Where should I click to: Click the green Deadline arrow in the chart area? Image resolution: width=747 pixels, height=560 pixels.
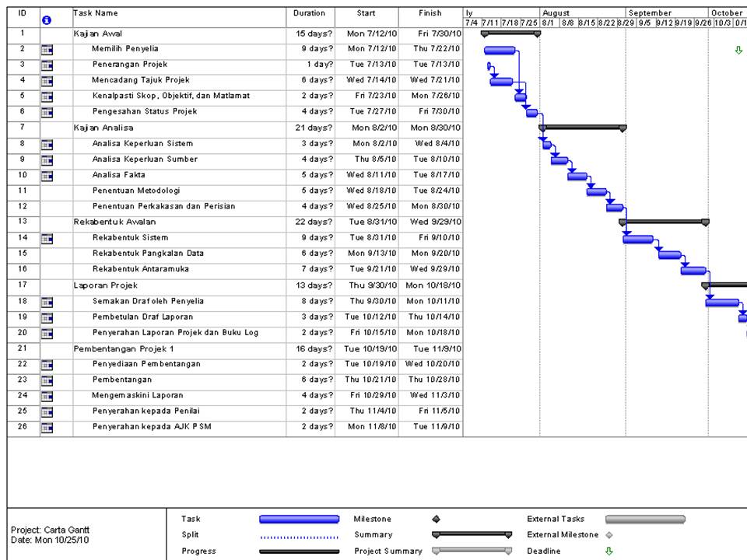pyautogui.click(x=740, y=48)
